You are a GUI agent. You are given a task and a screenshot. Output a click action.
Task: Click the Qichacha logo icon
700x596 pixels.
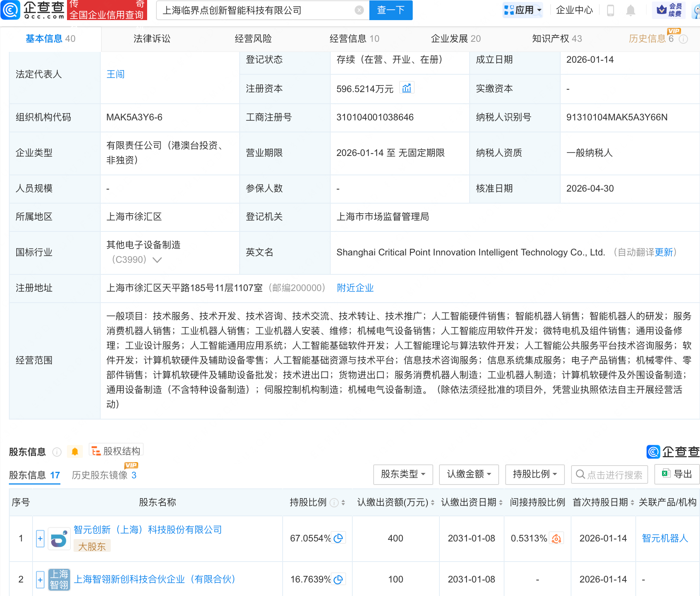pyautogui.click(x=10, y=10)
